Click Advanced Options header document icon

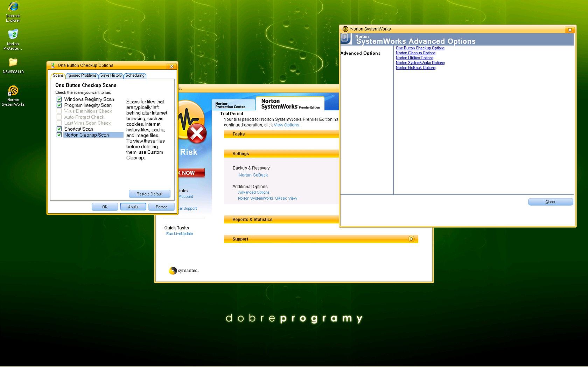pos(346,39)
